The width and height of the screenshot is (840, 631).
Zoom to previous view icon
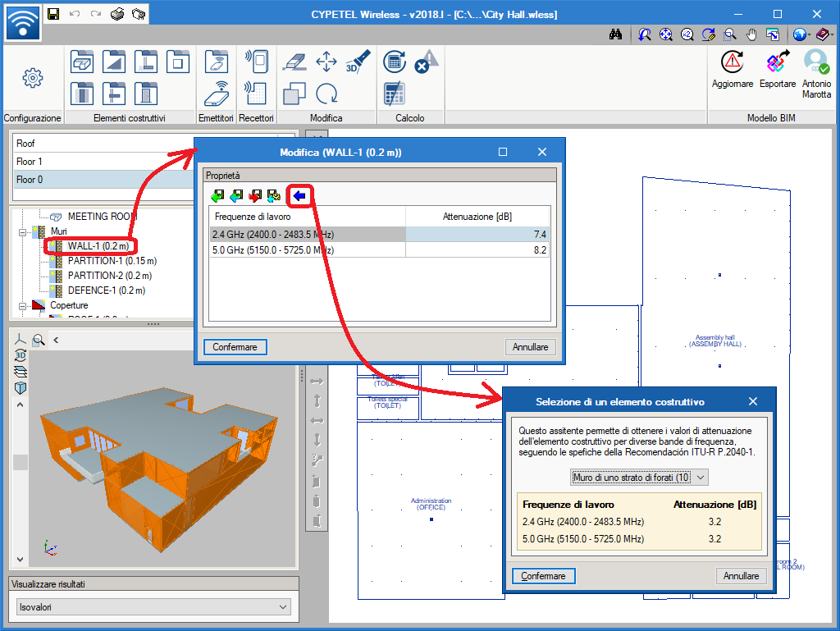645,34
